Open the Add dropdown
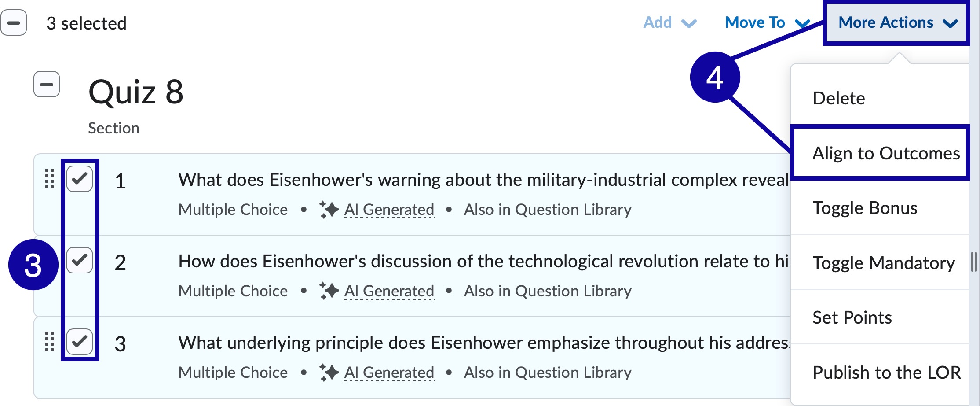 (x=669, y=22)
